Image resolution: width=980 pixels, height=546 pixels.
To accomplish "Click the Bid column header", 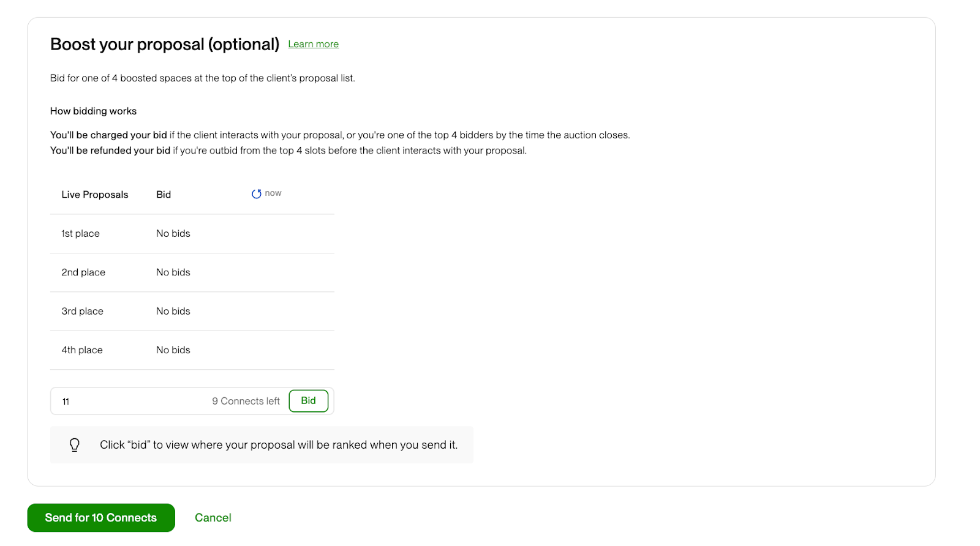I will point(163,194).
